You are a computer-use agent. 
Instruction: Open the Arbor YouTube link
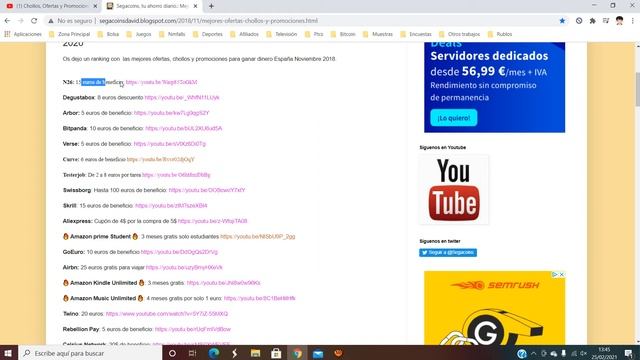point(171,113)
